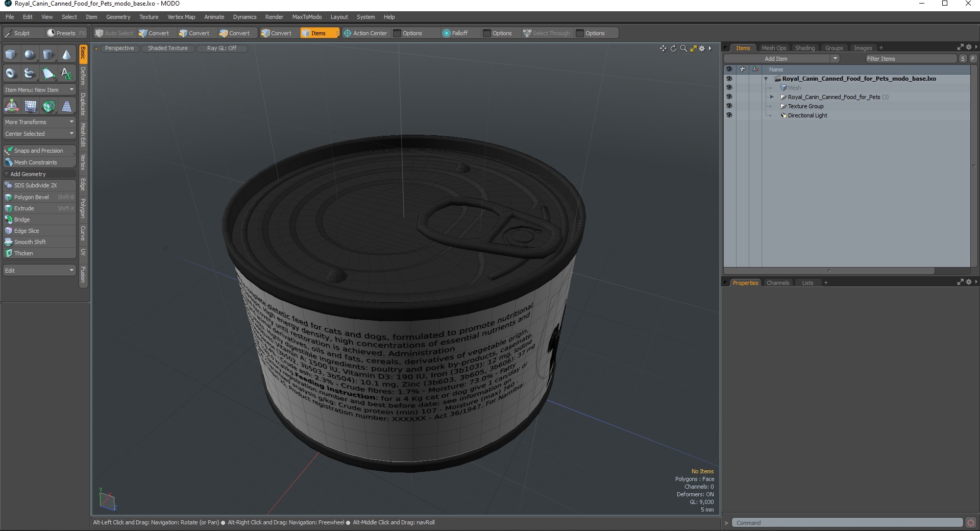Click the grid mesh icon
The width and height of the screenshot is (980, 531).
31,106
